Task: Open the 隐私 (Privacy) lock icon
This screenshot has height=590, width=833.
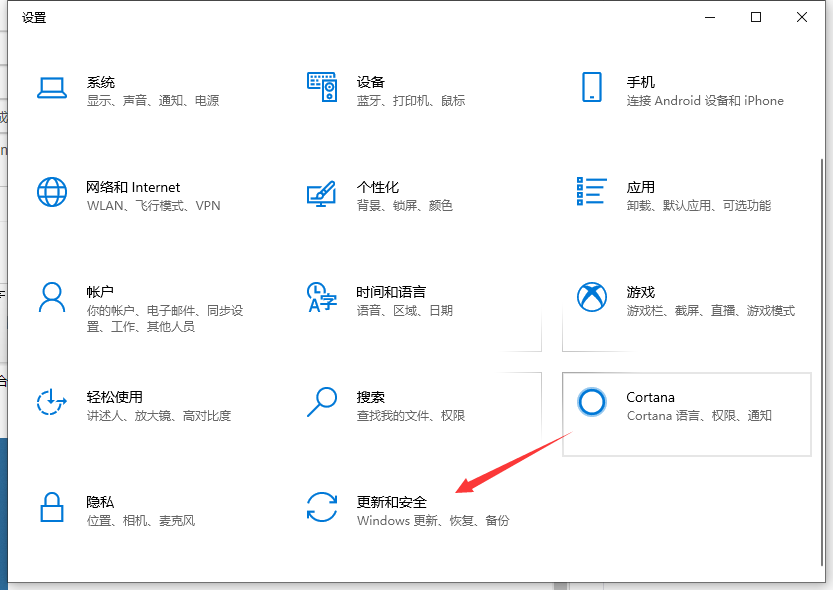Action: pyautogui.click(x=52, y=508)
